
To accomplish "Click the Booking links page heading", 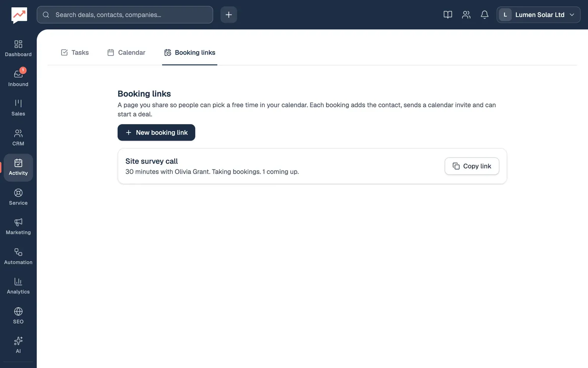I will coord(144,94).
